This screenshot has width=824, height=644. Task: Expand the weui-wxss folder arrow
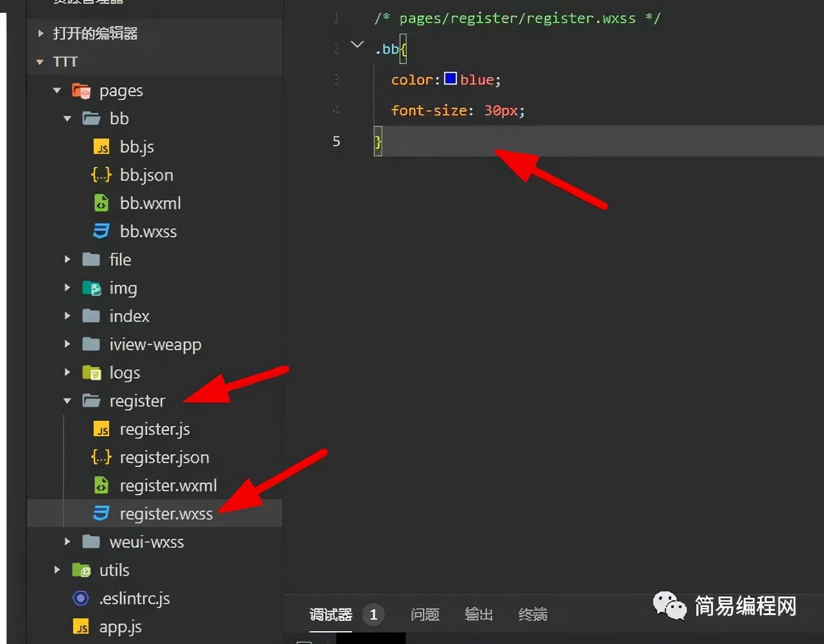(67, 542)
